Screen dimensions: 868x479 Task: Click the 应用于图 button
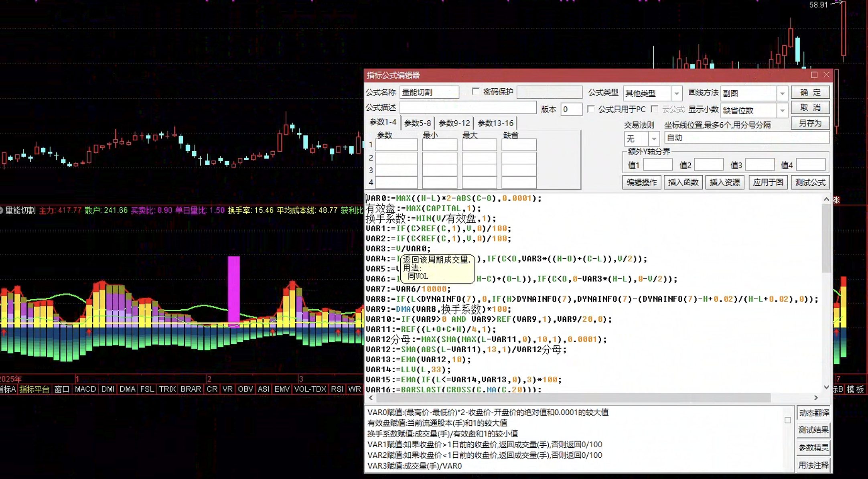pyautogui.click(x=768, y=182)
